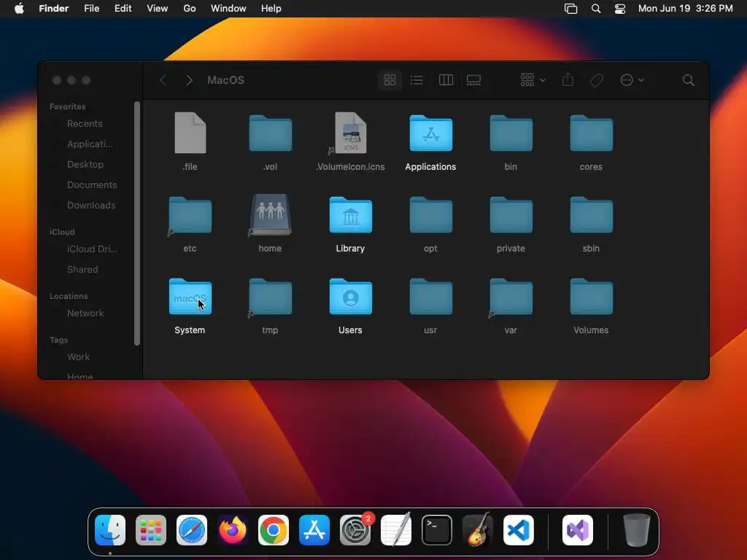Open System Settings from the Dock
Viewport: 747px width, 560px height.
click(355, 530)
